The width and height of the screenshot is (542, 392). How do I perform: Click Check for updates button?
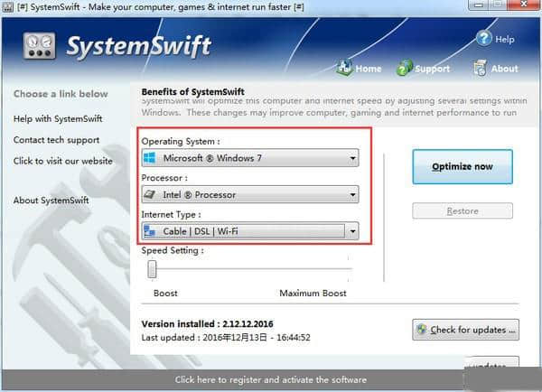tap(465, 330)
